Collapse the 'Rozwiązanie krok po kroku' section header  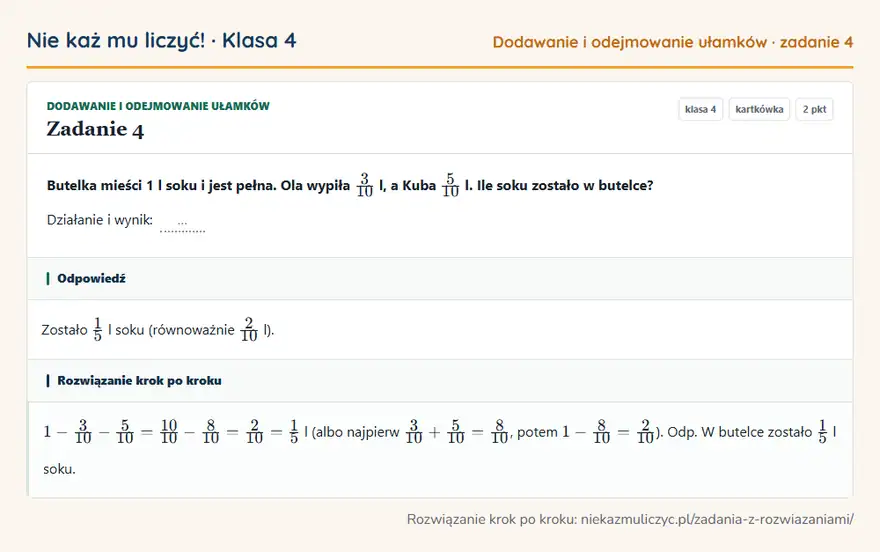(440, 381)
